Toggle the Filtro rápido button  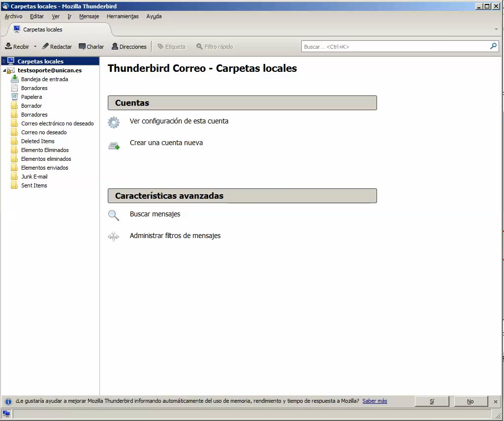pos(215,47)
